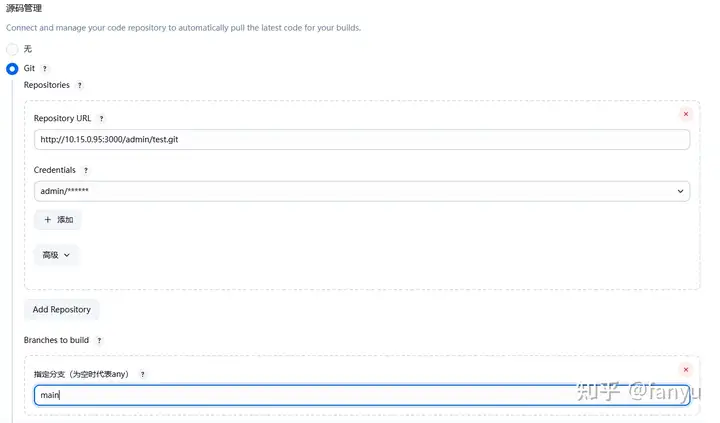Click the Credentials label text
Viewport: 720px width, 423px height.
[x=55, y=171]
